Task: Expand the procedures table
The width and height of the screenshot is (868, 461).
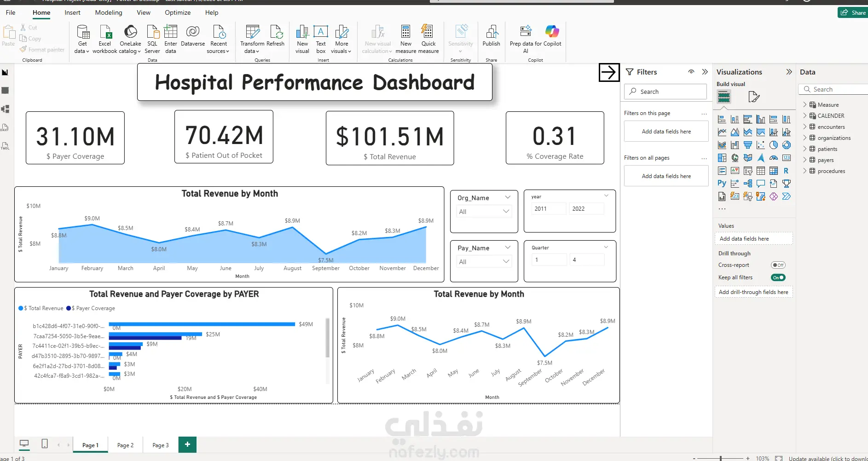Action: (x=805, y=171)
